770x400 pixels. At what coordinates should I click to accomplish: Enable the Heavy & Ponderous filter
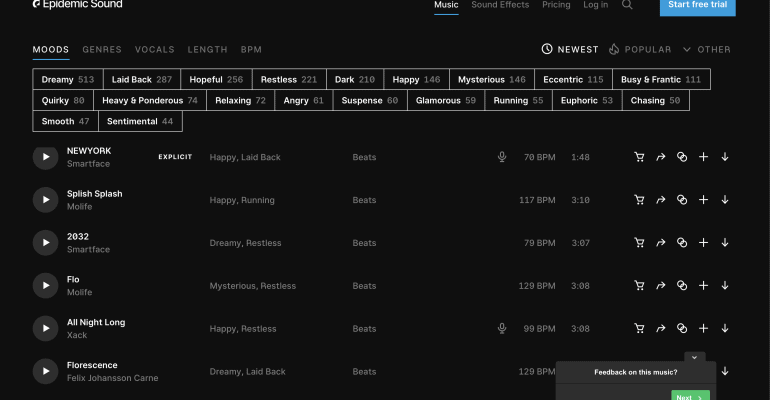(150, 101)
